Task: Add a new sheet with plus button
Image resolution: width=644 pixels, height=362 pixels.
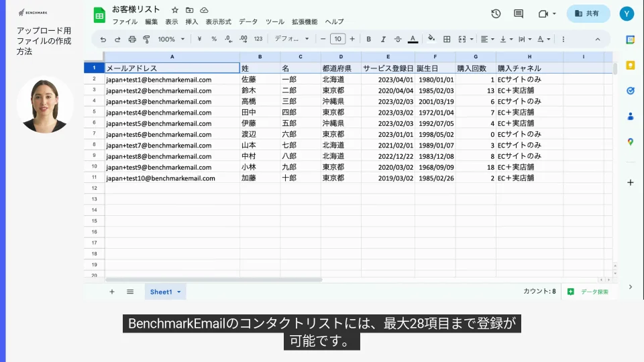Action: 112,292
